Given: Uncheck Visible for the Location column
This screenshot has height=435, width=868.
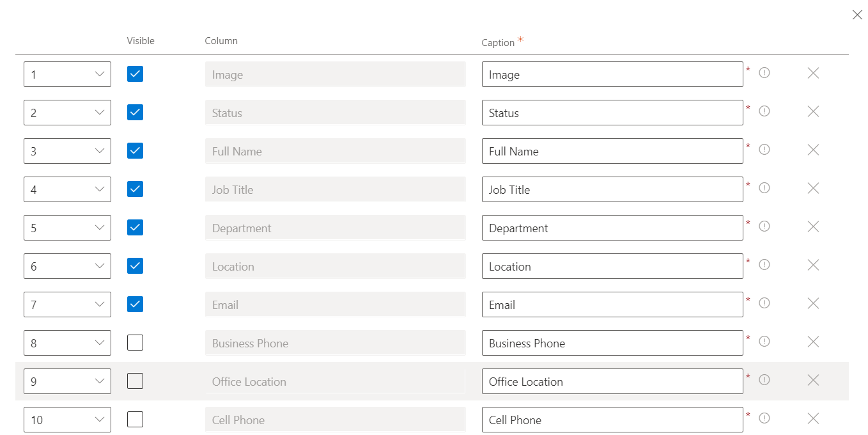Looking at the screenshot, I should coord(135,266).
